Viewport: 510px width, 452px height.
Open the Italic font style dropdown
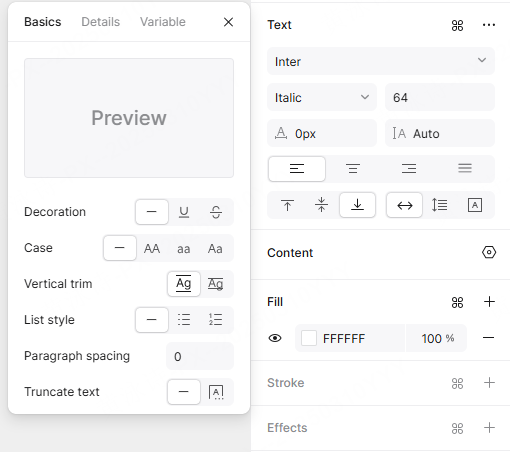322,97
